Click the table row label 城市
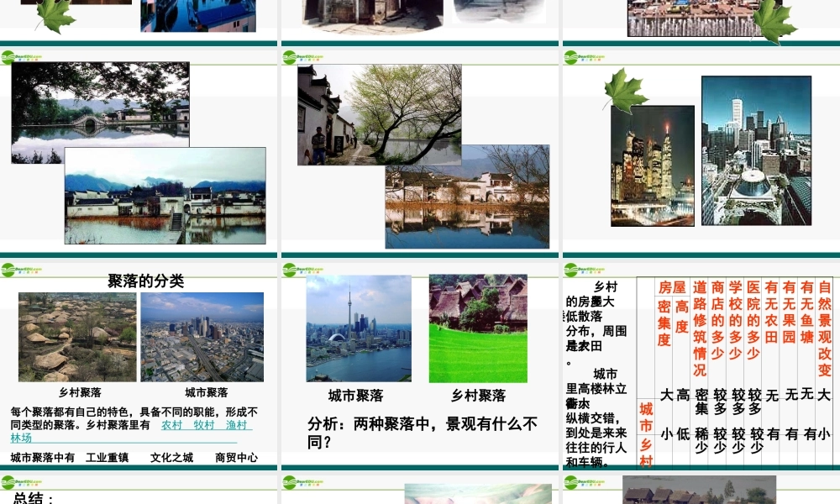Image resolution: width=840 pixels, height=504 pixels. pyautogui.click(x=646, y=417)
